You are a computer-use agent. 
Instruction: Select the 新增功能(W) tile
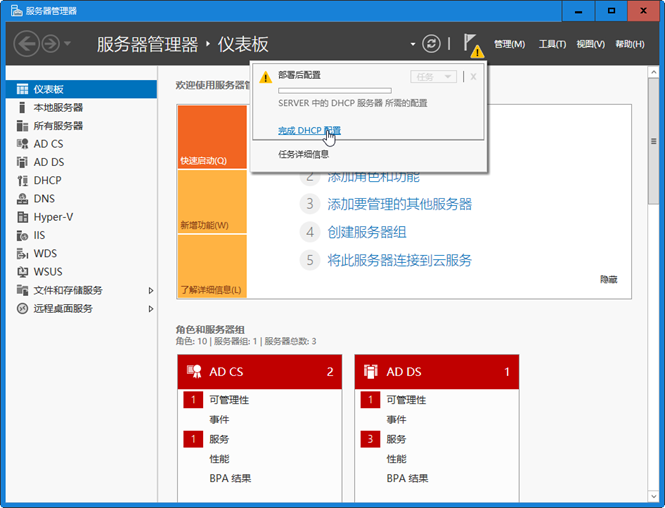coord(212,202)
